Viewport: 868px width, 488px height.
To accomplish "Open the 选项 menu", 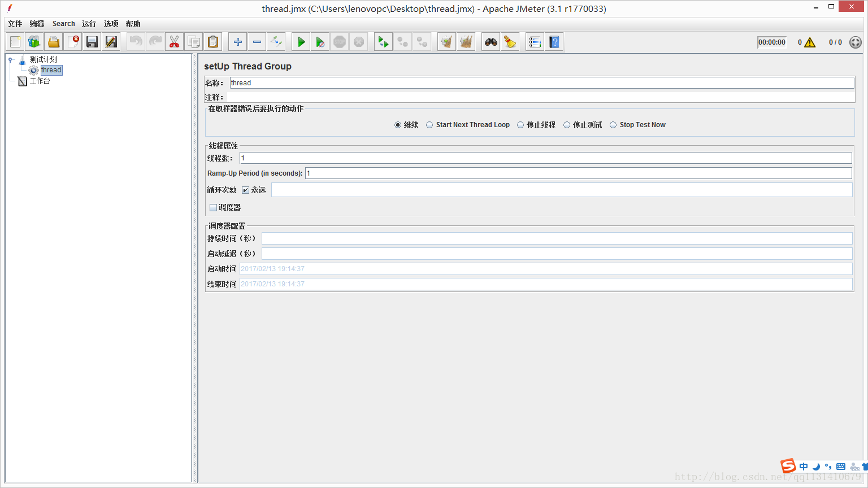I will click(111, 24).
